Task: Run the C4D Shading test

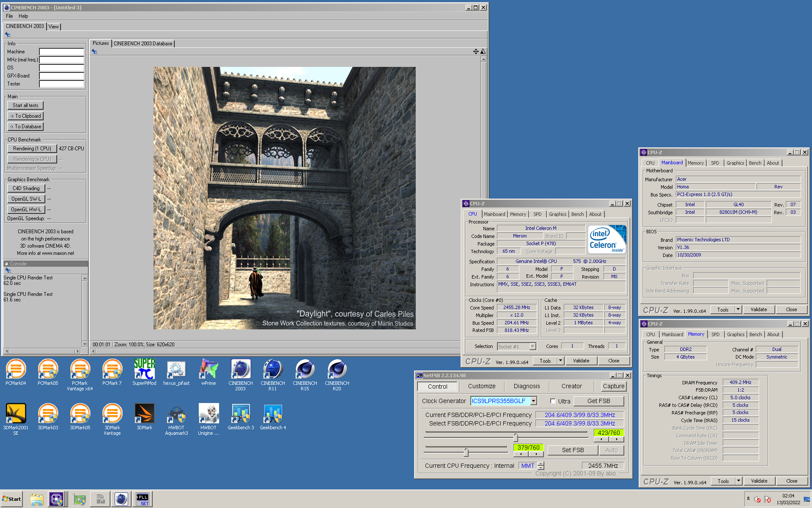Action: tap(26, 188)
